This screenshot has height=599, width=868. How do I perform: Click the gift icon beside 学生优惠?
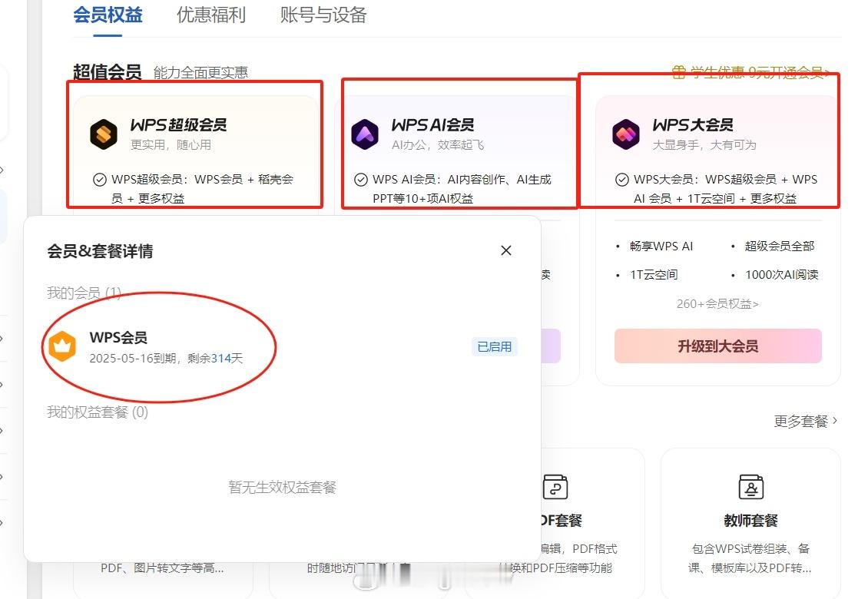679,72
